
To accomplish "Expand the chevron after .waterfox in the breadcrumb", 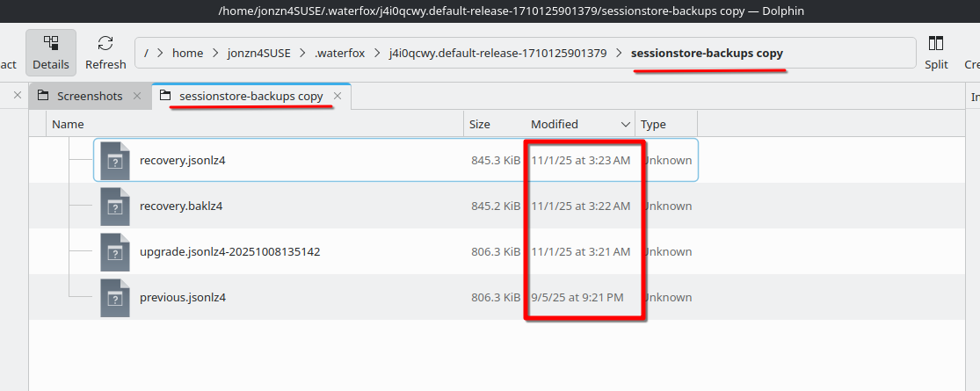I will (377, 53).
